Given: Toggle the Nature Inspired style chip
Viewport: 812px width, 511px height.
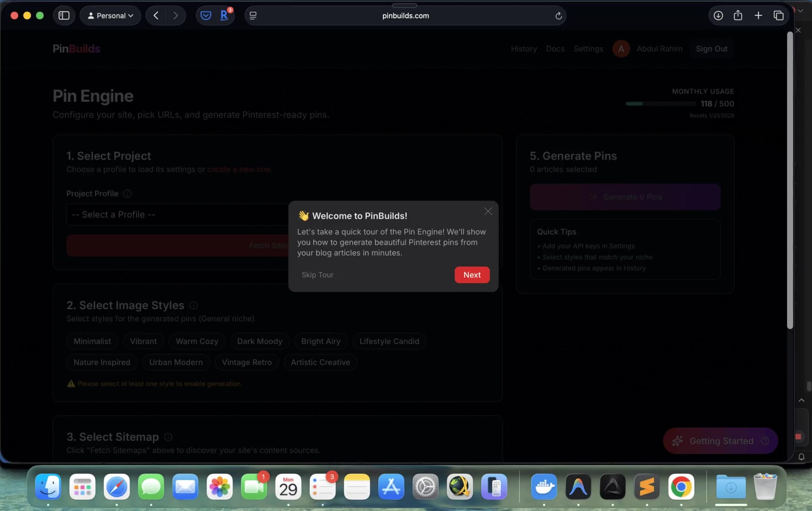Looking at the screenshot, I should click(x=102, y=362).
